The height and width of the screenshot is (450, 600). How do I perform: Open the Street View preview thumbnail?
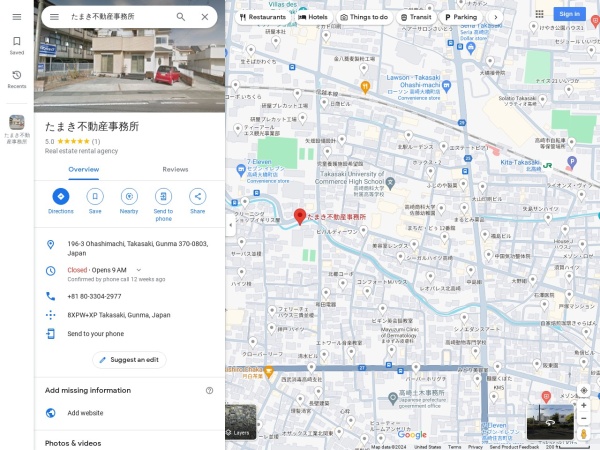pyautogui.click(x=550, y=422)
